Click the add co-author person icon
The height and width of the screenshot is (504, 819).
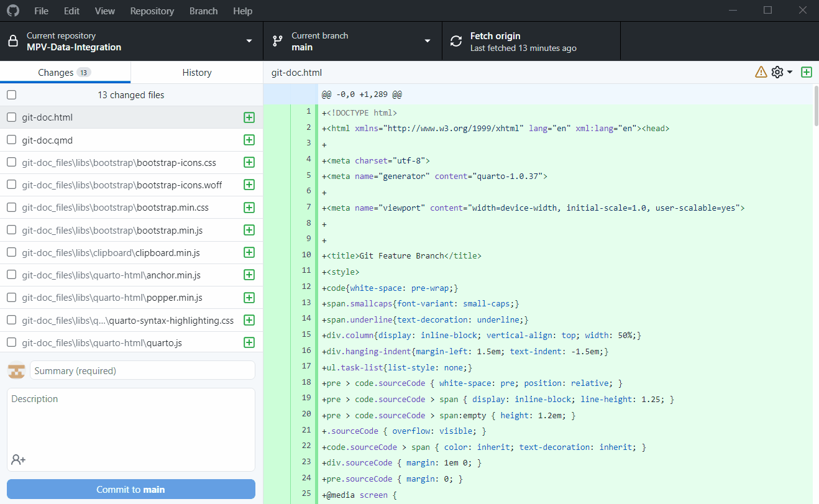click(18, 460)
